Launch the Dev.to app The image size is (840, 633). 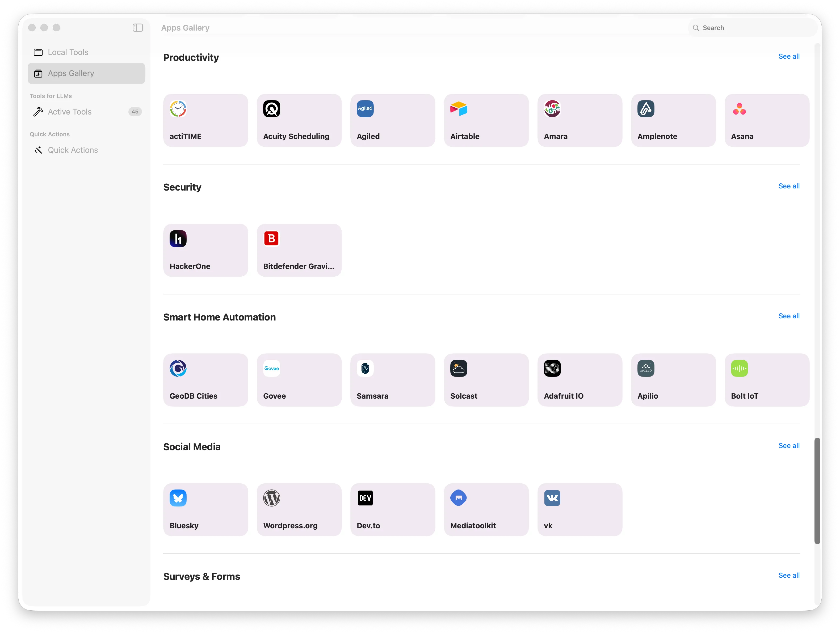[393, 510]
